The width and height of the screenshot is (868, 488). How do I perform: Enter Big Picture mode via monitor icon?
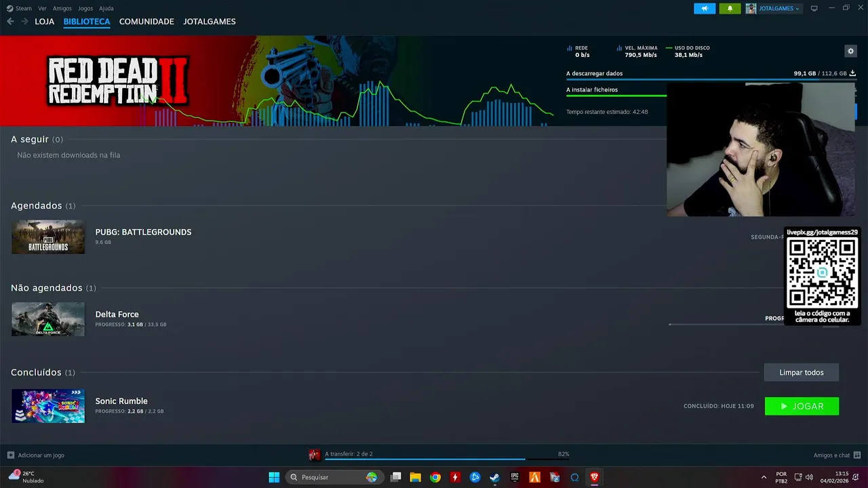pyautogui.click(x=814, y=8)
